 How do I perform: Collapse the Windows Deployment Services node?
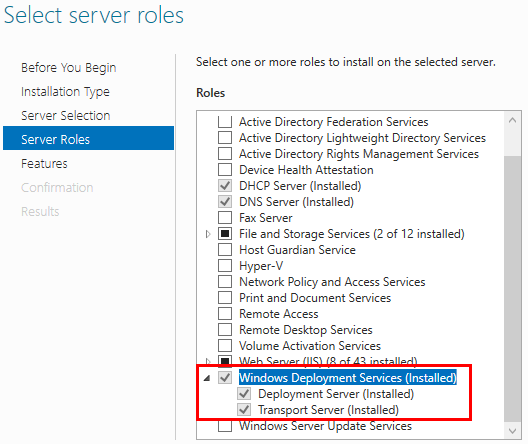tap(207, 378)
